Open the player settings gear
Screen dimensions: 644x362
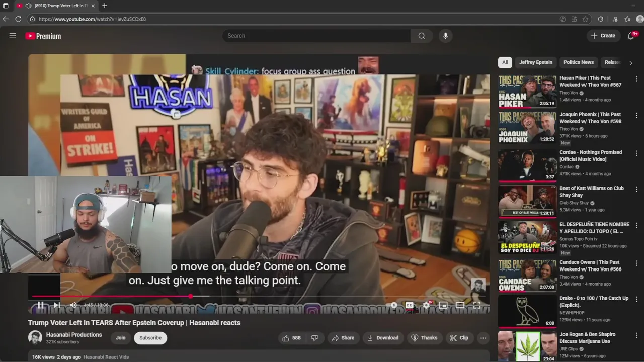[427, 305]
